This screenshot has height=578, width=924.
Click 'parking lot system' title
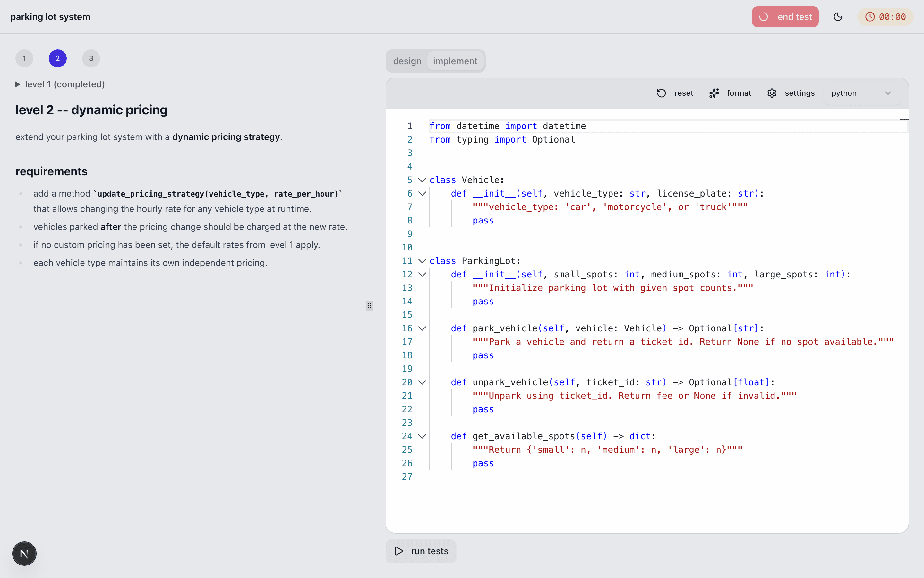[x=50, y=17]
